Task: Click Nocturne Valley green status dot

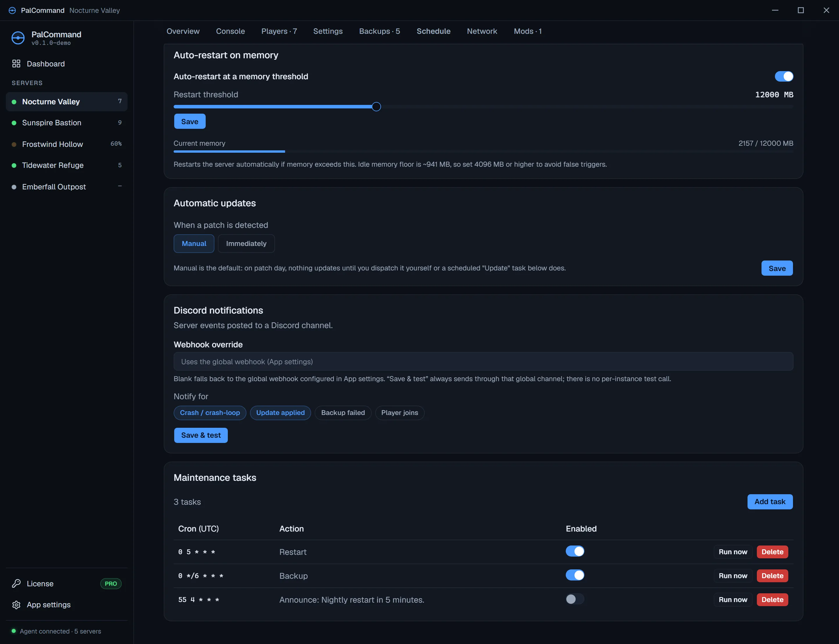Action: (14, 102)
